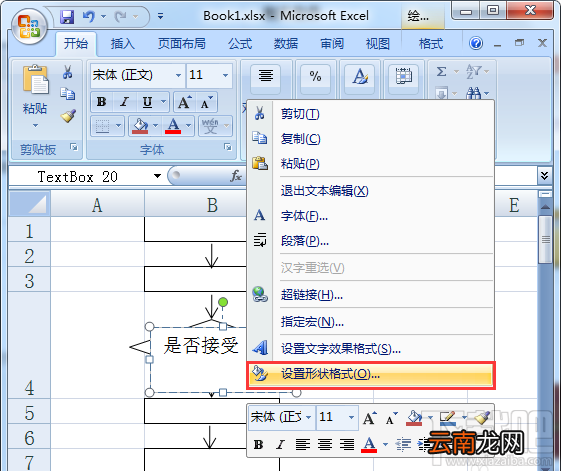Cut selection with ribbon scissors icon
The image size is (561, 471).
pos(67,72)
